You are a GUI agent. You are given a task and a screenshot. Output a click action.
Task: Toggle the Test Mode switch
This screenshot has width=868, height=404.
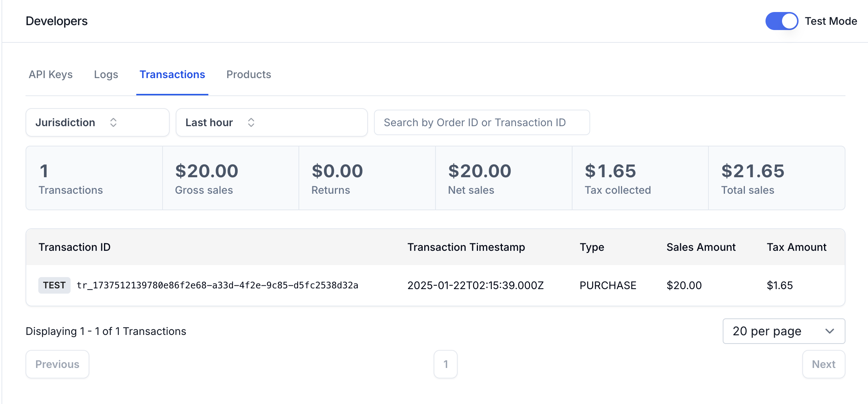782,21
